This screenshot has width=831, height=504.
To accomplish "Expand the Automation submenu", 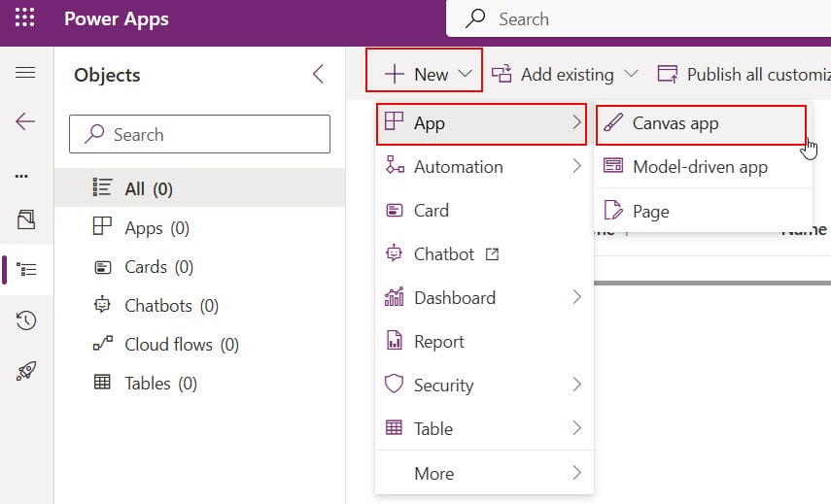I will tap(484, 167).
